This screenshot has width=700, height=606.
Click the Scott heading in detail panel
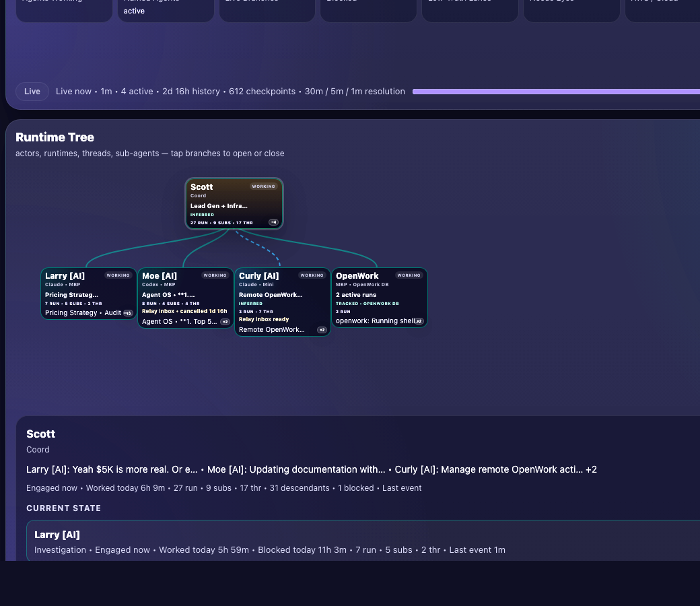coord(40,434)
